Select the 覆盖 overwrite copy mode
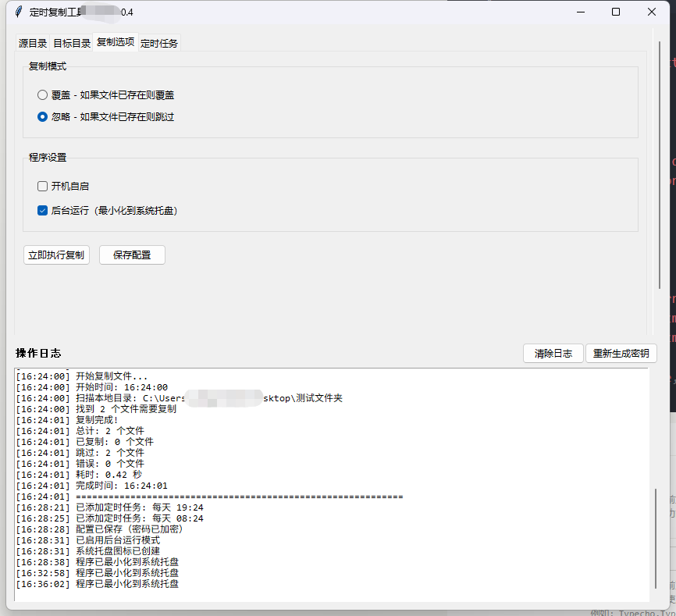 43,95
